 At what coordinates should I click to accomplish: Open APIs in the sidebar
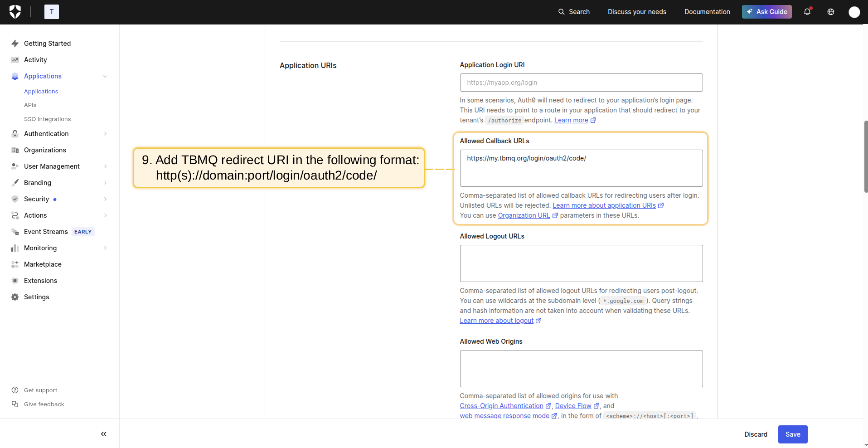(x=30, y=105)
